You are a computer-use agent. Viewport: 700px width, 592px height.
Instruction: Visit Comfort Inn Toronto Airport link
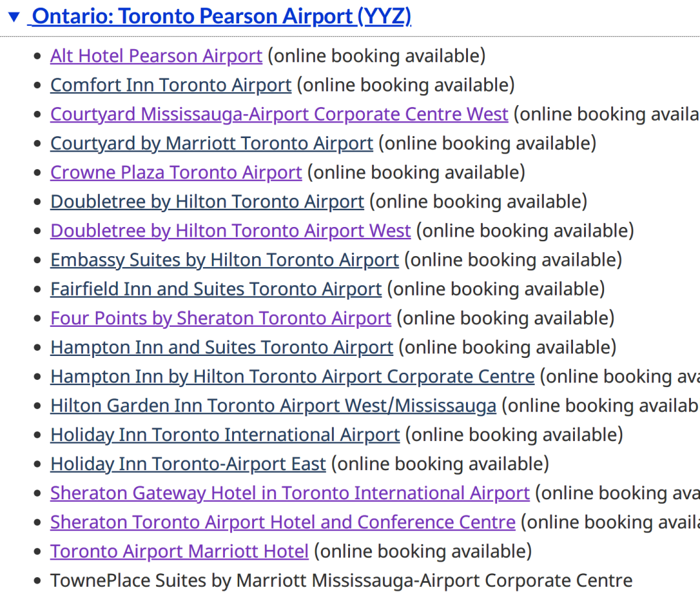click(171, 86)
